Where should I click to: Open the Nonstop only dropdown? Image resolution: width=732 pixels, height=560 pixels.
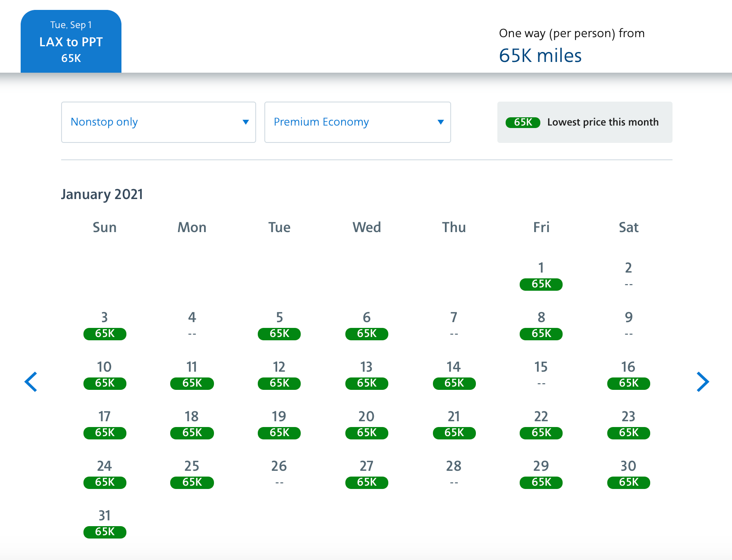[x=158, y=122]
